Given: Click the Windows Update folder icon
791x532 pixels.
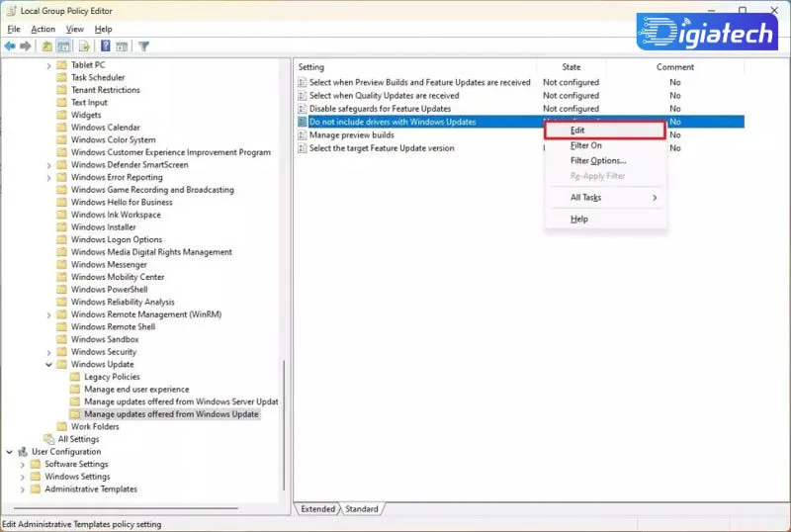Looking at the screenshot, I should (x=61, y=364).
